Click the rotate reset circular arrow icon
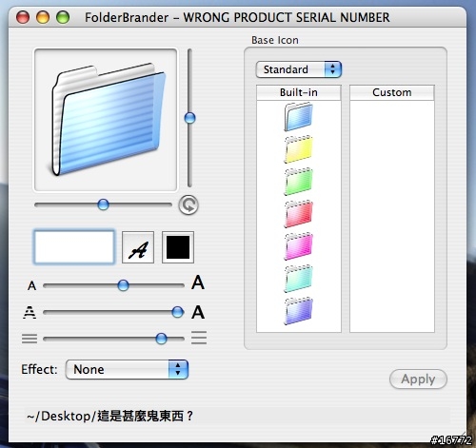476x448 pixels. 188,205
